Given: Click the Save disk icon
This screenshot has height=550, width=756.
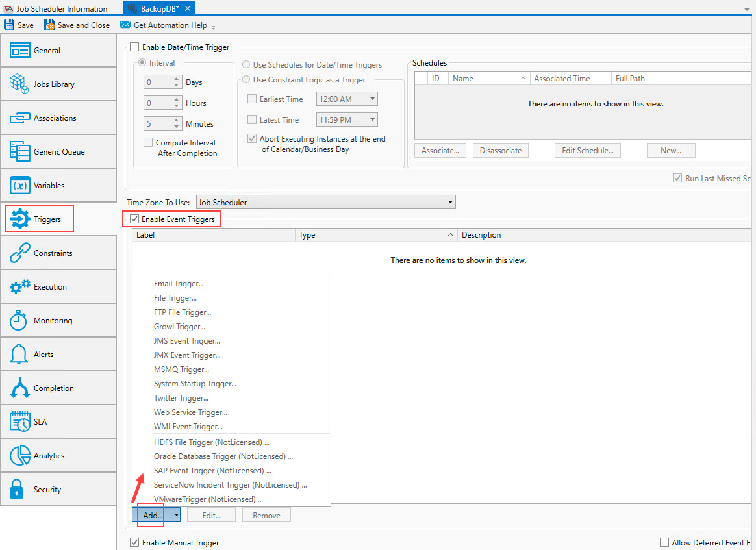Looking at the screenshot, I should tap(10, 25).
